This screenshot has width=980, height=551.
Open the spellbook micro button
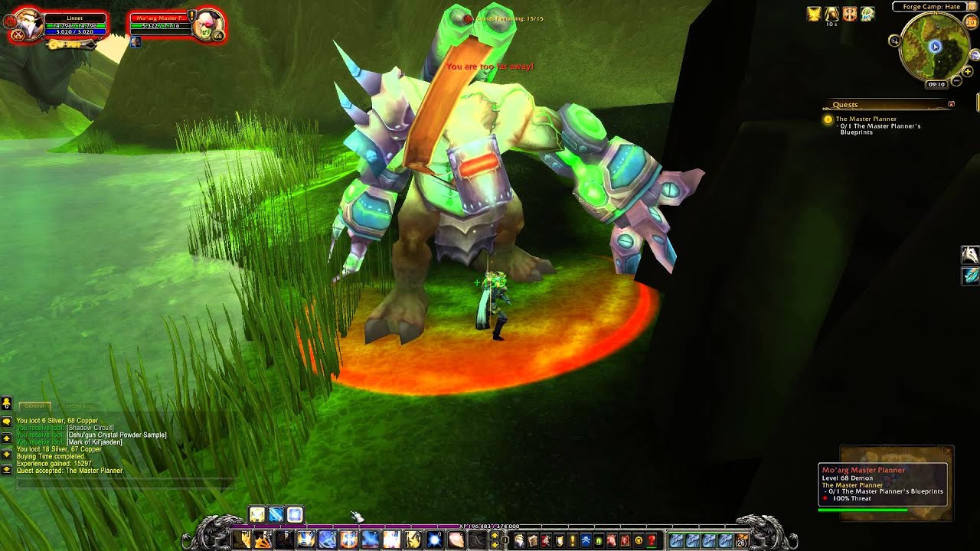532,540
